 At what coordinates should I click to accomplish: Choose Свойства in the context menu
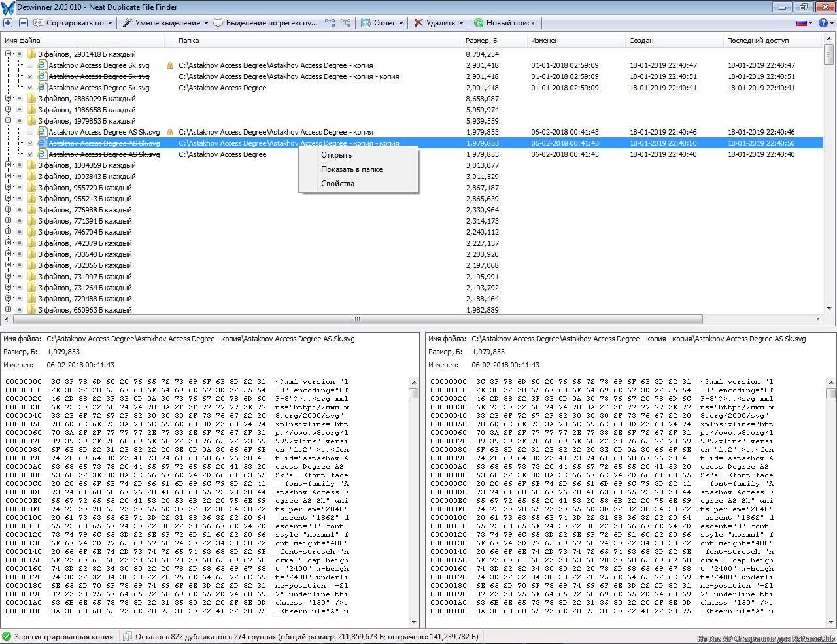coord(358,184)
